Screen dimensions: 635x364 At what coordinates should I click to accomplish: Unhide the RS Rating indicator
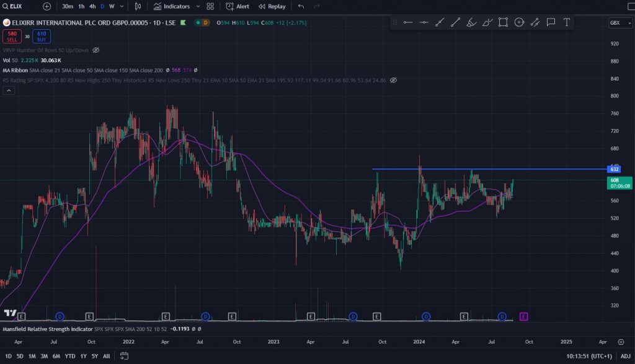tap(393, 80)
